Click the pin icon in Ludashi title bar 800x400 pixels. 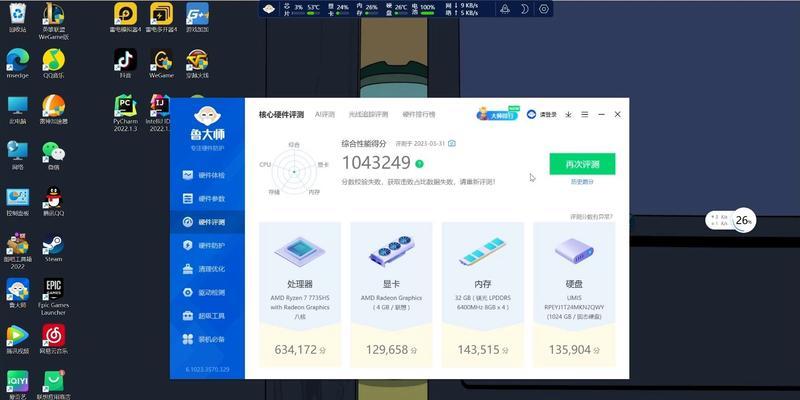(568, 115)
